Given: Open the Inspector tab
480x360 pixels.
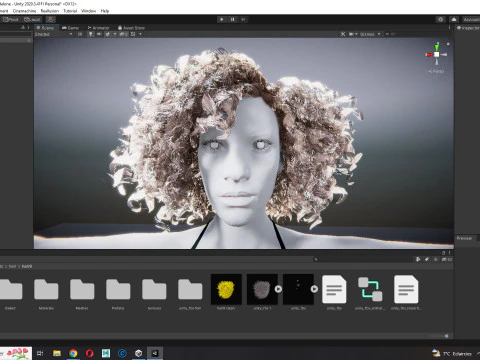Looking at the screenshot, I should [x=468, y=28].
